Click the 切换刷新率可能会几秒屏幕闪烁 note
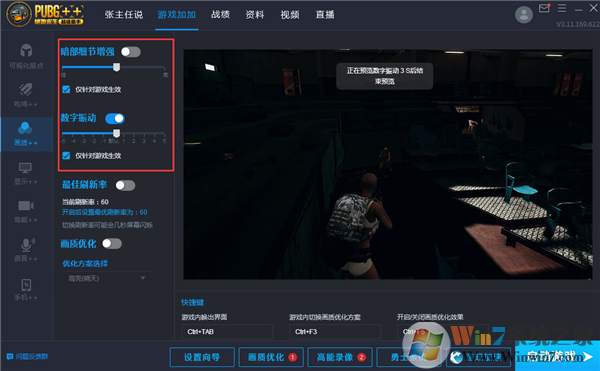The height and width of the screenshot is (371, 600). (x=108, y=225)
